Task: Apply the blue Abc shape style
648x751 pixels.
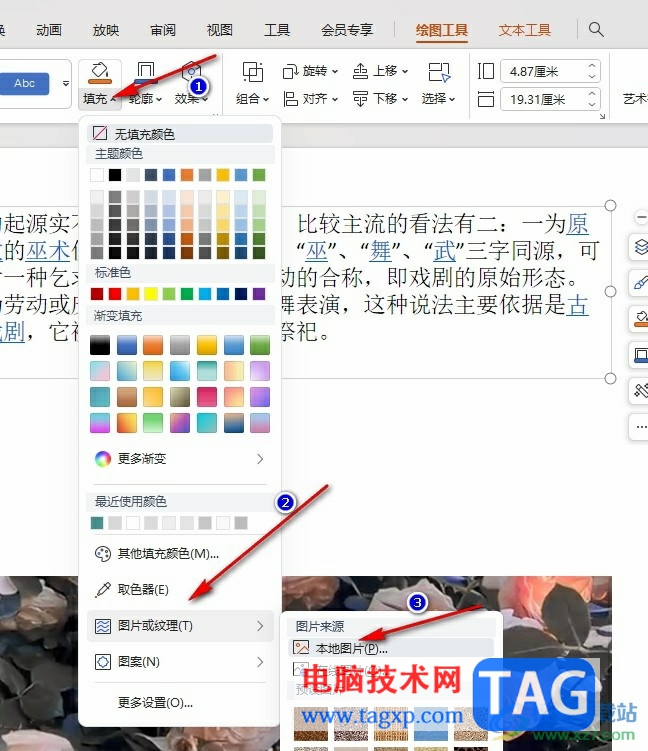Action: pos(24,83)
